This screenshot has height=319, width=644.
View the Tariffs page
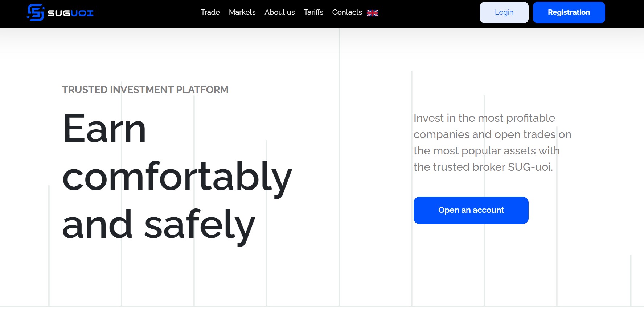(x=313, y=12)
